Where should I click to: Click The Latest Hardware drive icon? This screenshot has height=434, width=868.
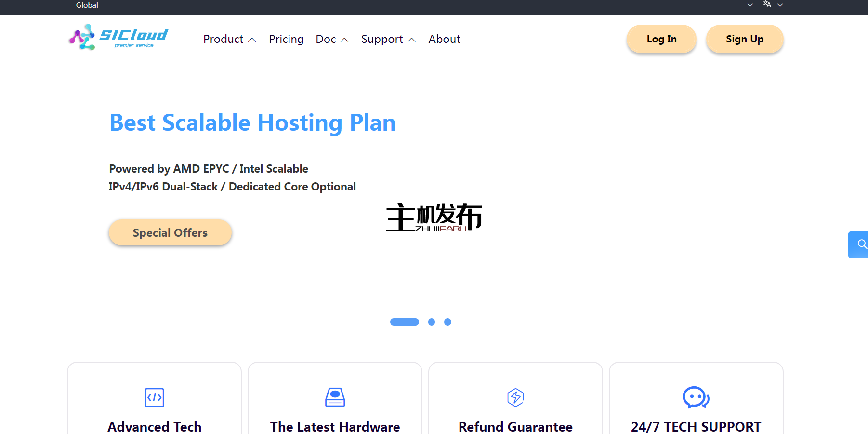[x=335, y=397]
